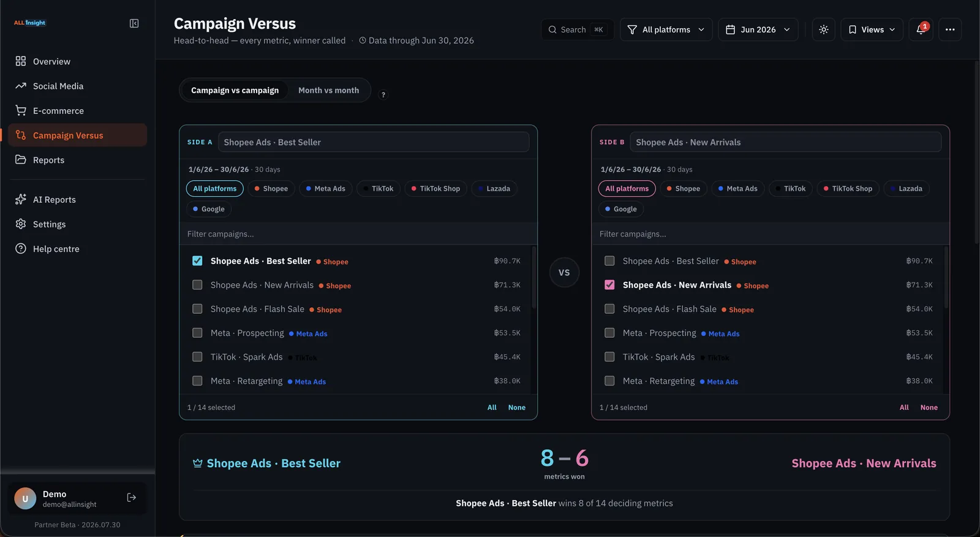
Task: Select None link in Side A
Action: [517, 407]
